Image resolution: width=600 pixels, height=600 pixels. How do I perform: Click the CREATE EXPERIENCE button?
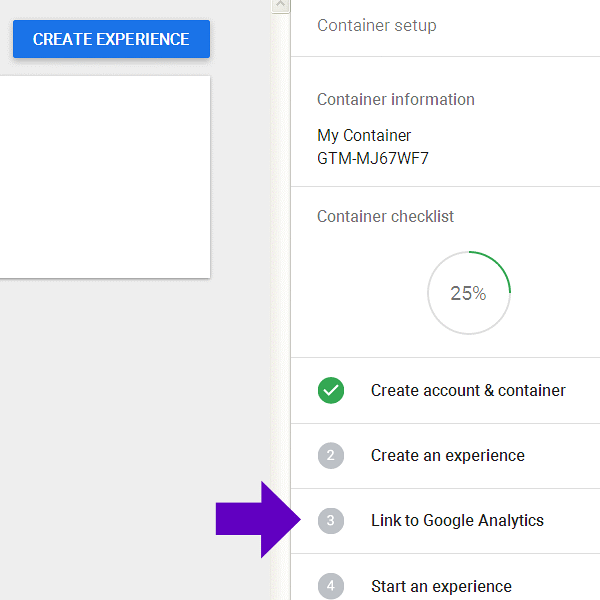(x=111, y=39)
